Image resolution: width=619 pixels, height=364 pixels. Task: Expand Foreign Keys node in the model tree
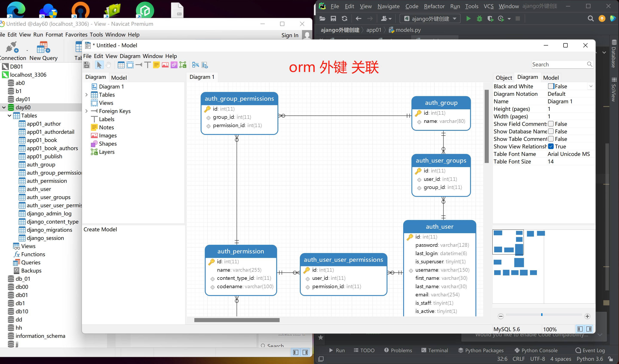coord(86,111)
